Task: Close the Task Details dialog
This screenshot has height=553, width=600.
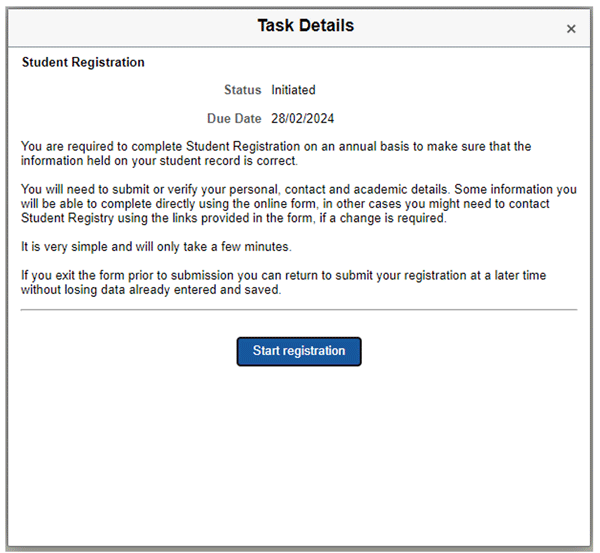Action: (571, 29)
